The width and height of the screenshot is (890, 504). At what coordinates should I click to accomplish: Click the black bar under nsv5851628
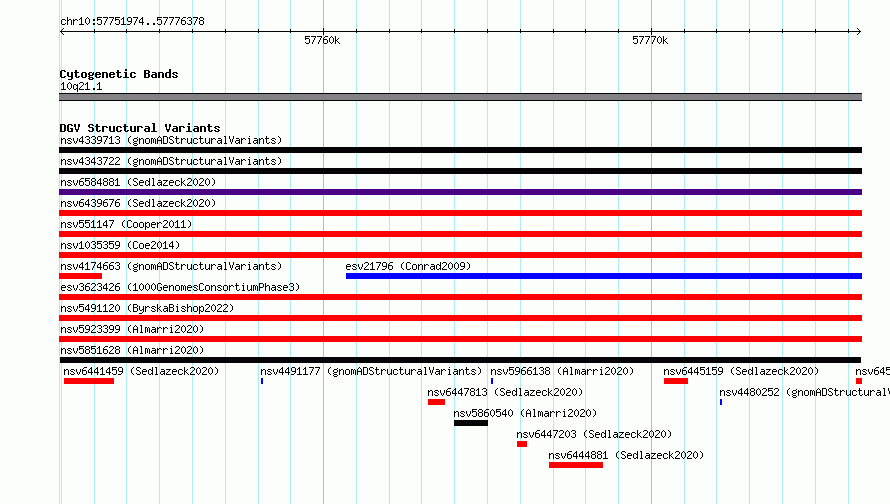[x=460, y=360]
